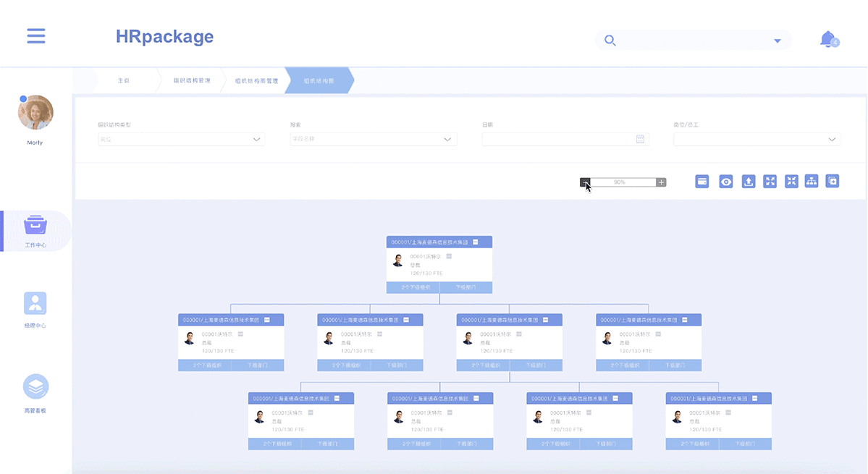Collapse the third card in second row
This screenshot has width=868, height=474.
coord(545,320)
